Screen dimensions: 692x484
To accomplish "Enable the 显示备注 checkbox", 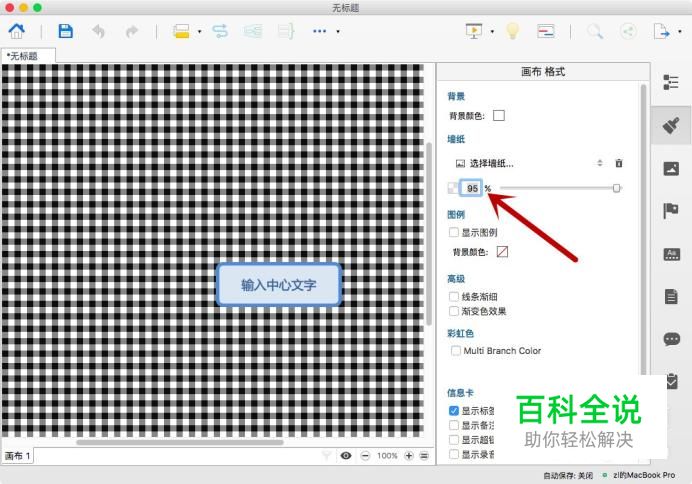I will pos(454,425).
